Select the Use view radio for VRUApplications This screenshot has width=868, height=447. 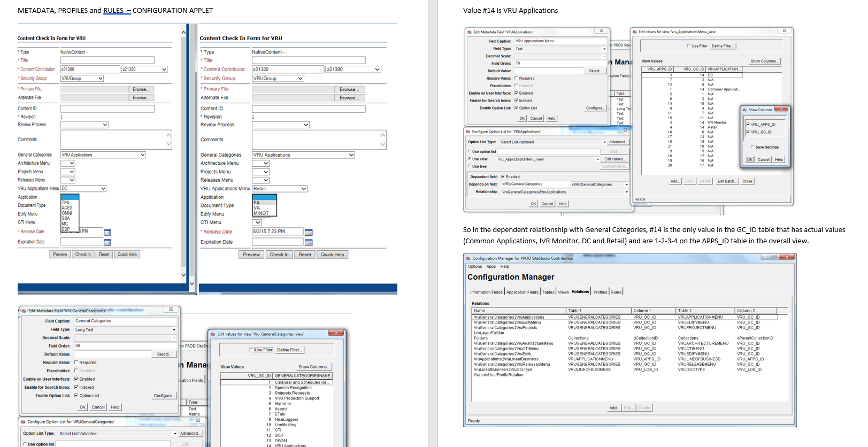pos(470,159)
